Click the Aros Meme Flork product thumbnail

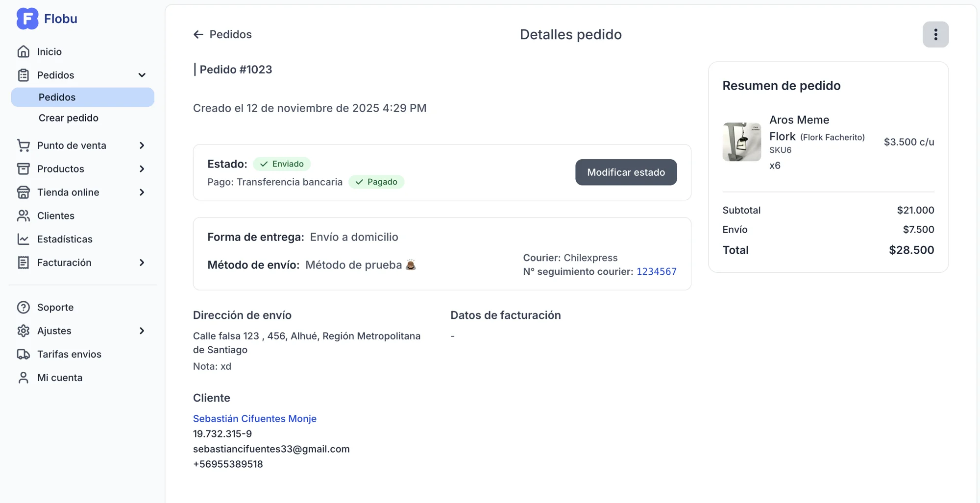741,142
